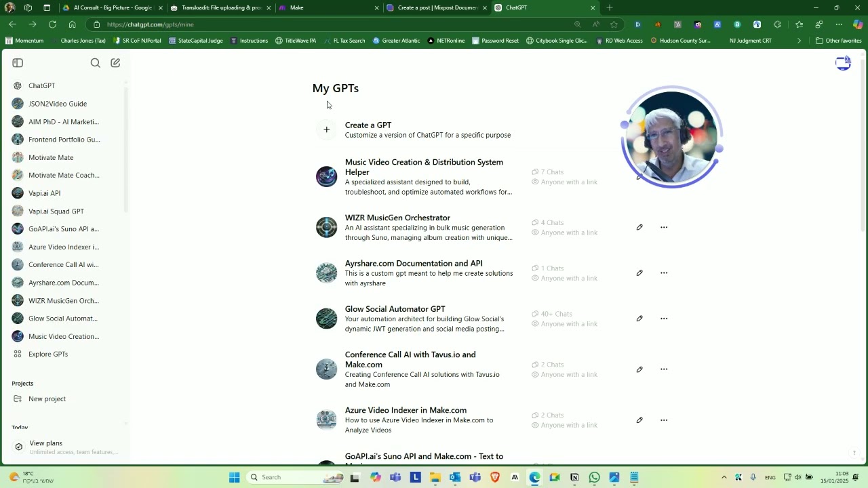868x488 pixels.
Task: Open Brave browser from the taskbar
Action: (495, 477)
